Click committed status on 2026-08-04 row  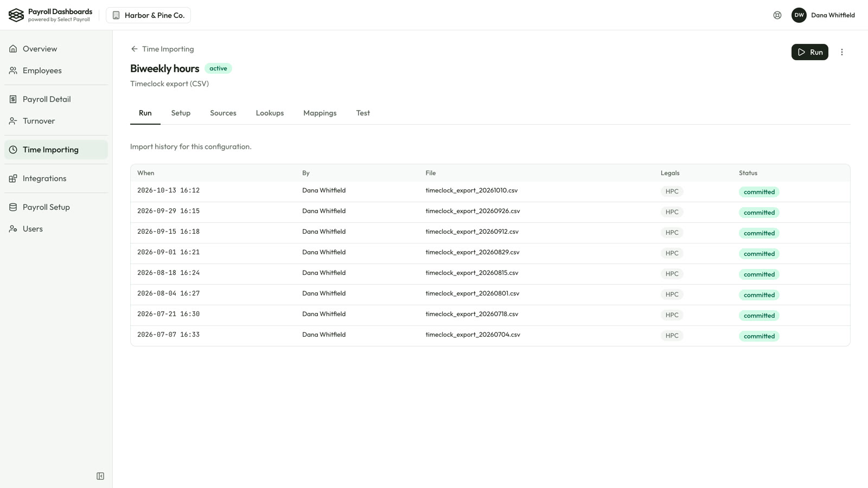(x=759, y=295)
